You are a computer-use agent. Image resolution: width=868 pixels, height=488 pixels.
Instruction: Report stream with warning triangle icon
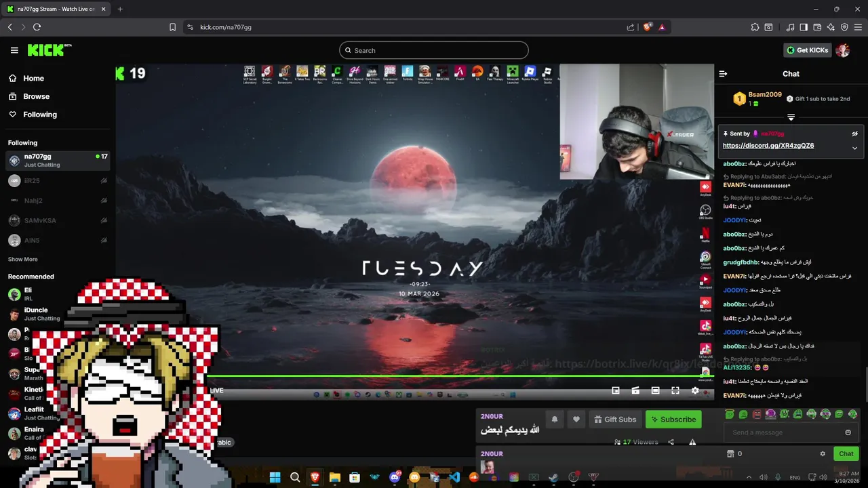692,442
